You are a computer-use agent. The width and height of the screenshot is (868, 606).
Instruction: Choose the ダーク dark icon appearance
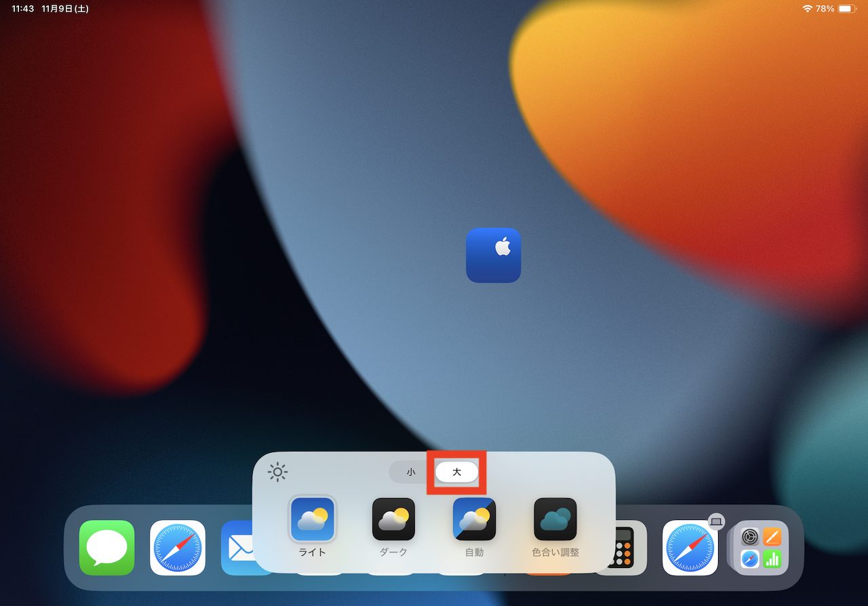click(393, 527)
